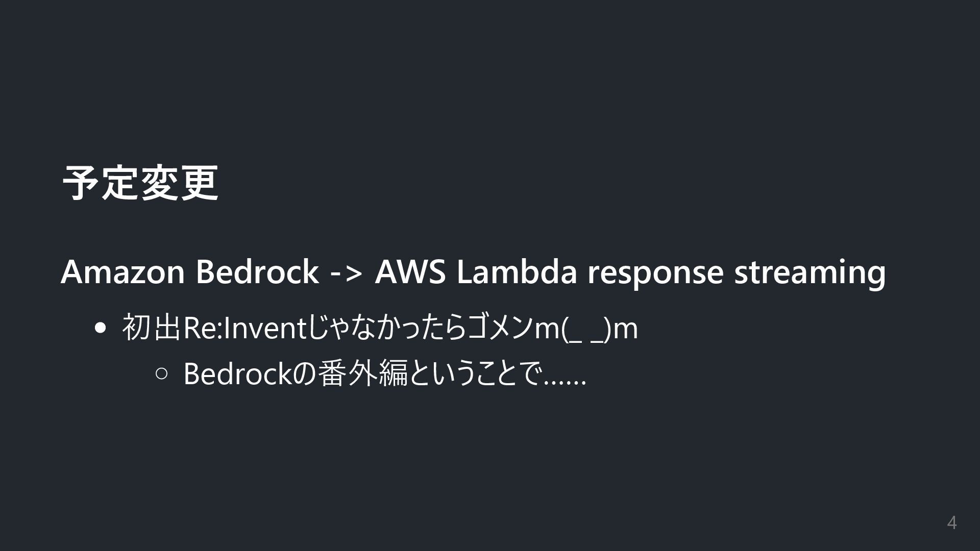
Task: Click 番外編 in the sub-bullet
Action: pyautogui.click(x=362, y=374)
